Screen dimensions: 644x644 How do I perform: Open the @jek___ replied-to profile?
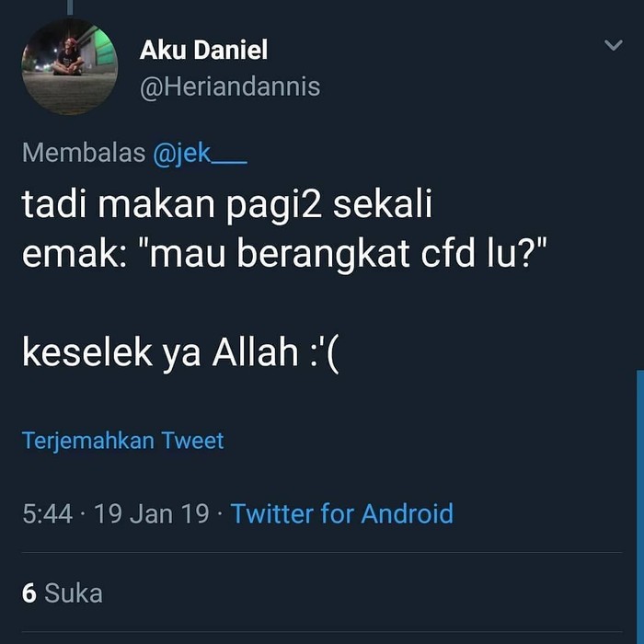(200, 154)
